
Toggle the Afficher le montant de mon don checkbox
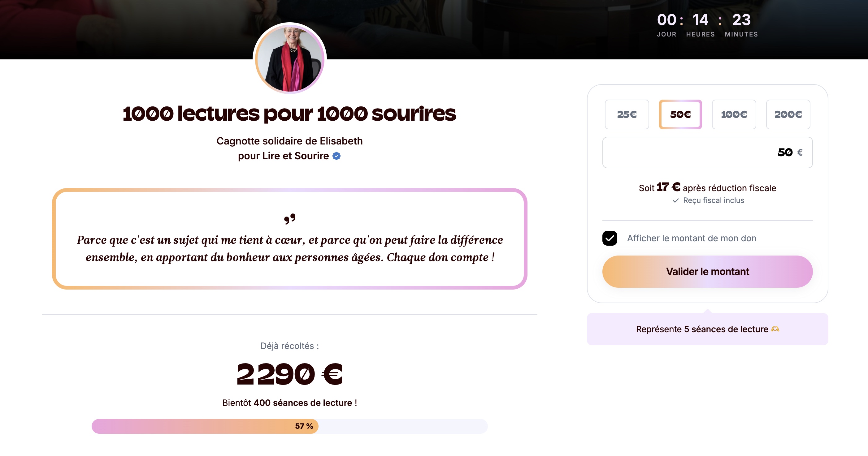pyautogui.click(x=610, y=238)
